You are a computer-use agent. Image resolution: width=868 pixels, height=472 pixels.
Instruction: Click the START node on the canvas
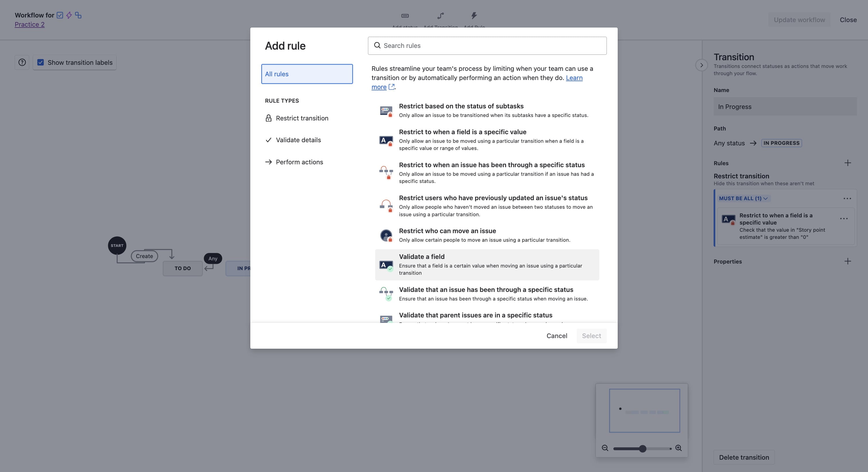(117, 245)
